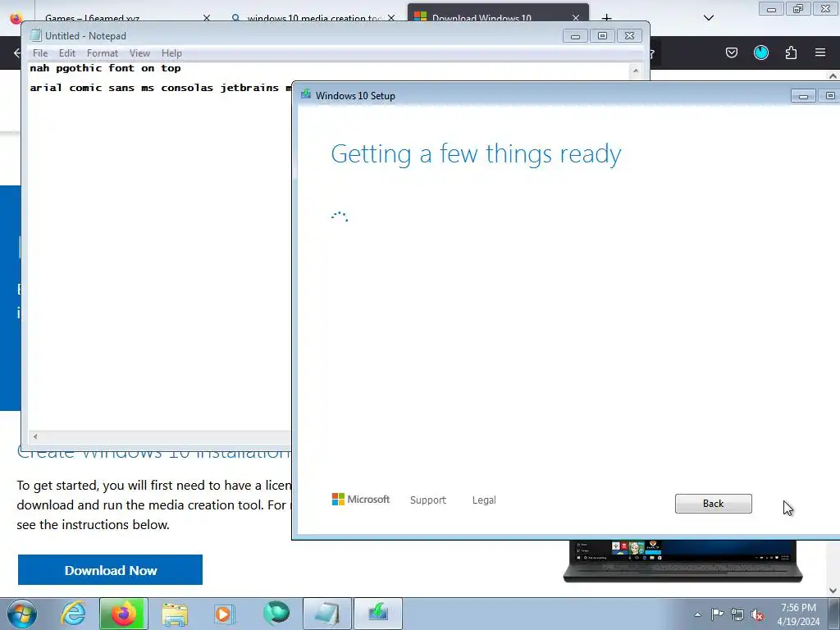Open the Firefox hamburger menu
The image size is (840, 630).
820,52
